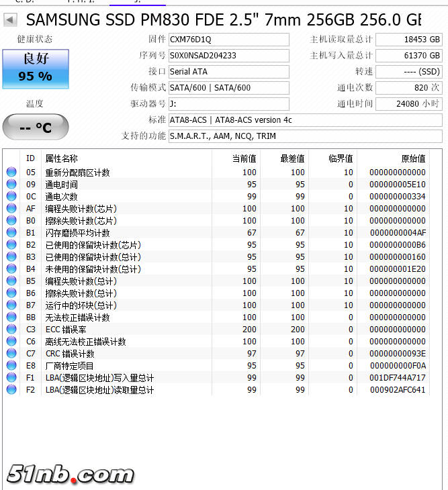Select the LBA写入量总计 attribute name
The image size is (448, 490).
99,378
